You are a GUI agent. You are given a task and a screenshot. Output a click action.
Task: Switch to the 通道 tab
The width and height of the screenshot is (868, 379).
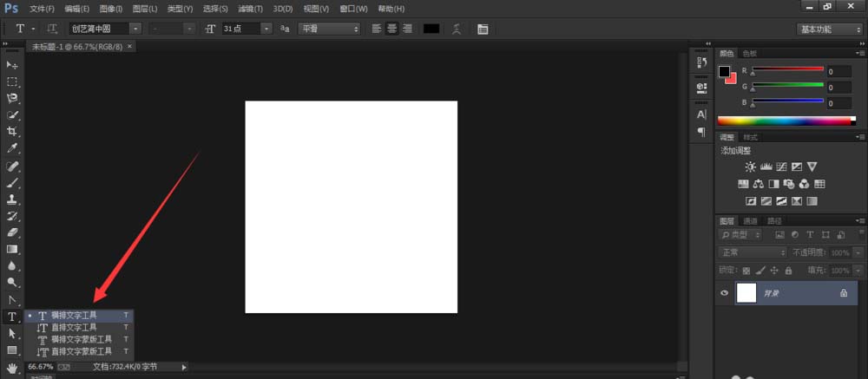pos(750,221)
